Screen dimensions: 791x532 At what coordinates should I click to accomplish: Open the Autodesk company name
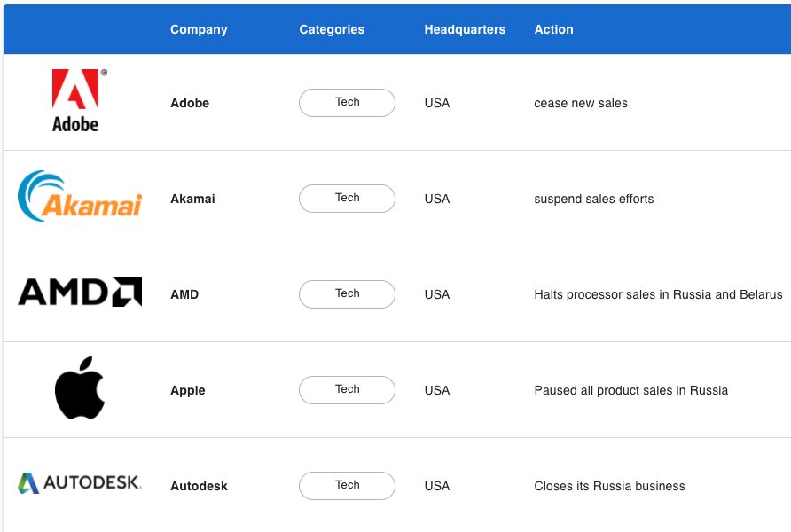click(199, 486)
